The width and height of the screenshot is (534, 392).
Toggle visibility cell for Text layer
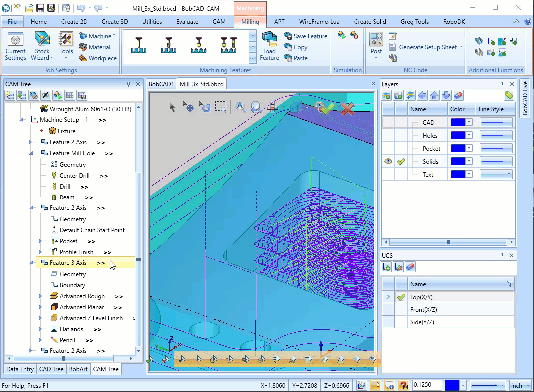388,174
